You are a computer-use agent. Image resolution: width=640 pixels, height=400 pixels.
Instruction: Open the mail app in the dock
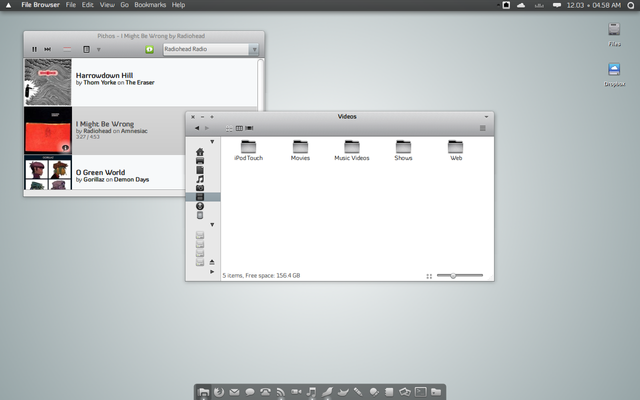tap(234, 392)
